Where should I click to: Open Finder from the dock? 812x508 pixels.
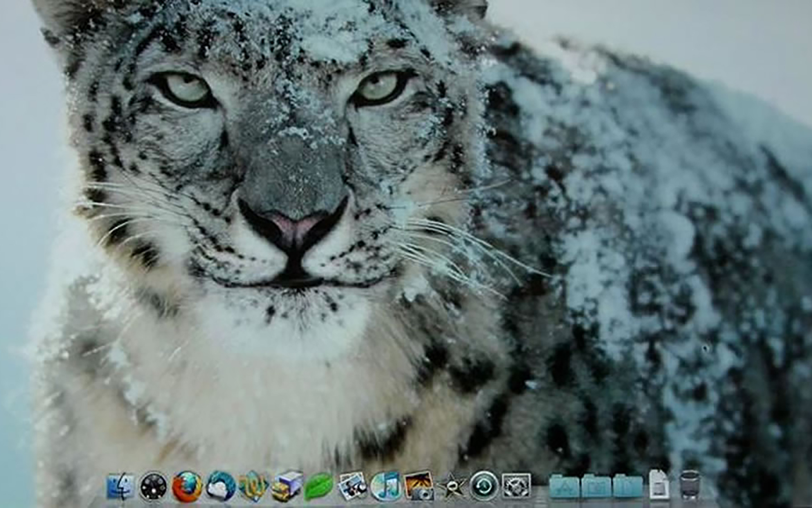pos(121,486)
